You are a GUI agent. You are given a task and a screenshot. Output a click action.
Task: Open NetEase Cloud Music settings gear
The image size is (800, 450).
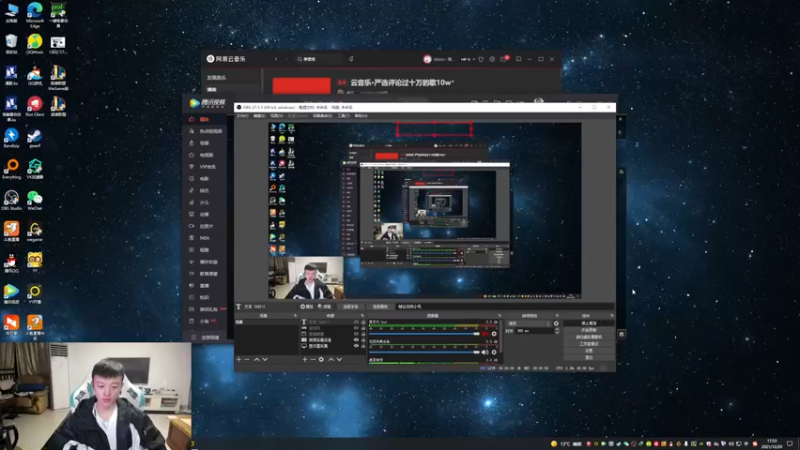point(492,59)
